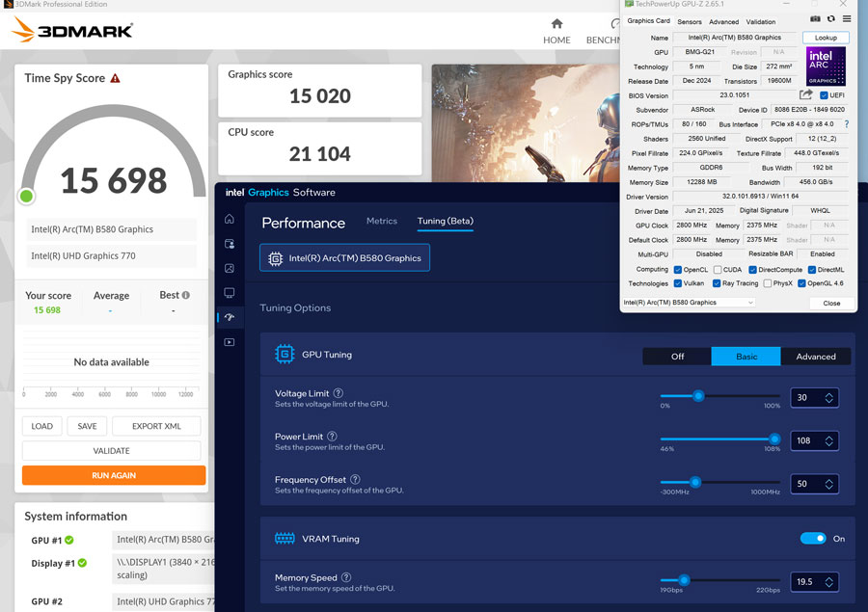Toggle the UEFI checkbox in GPU-Z
Image resolution: width=868 pixels, height=612 pixels.
pyautogui.click(x=824, y=95)
